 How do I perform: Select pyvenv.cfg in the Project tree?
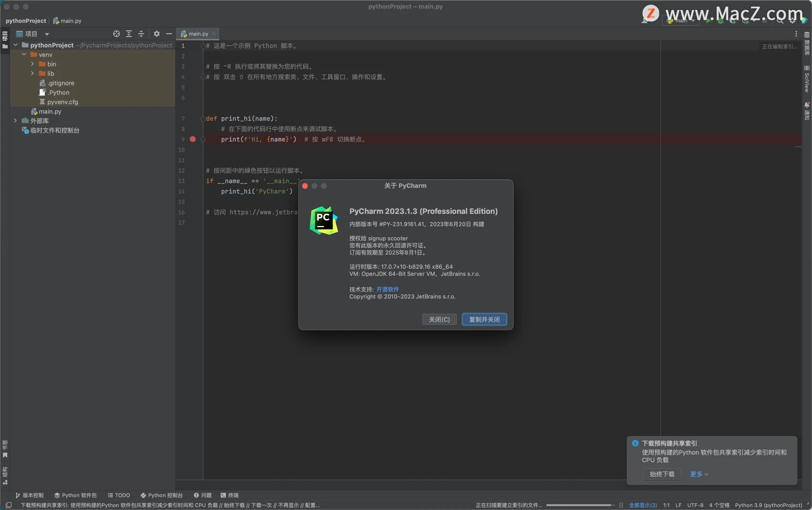[62, 102]
